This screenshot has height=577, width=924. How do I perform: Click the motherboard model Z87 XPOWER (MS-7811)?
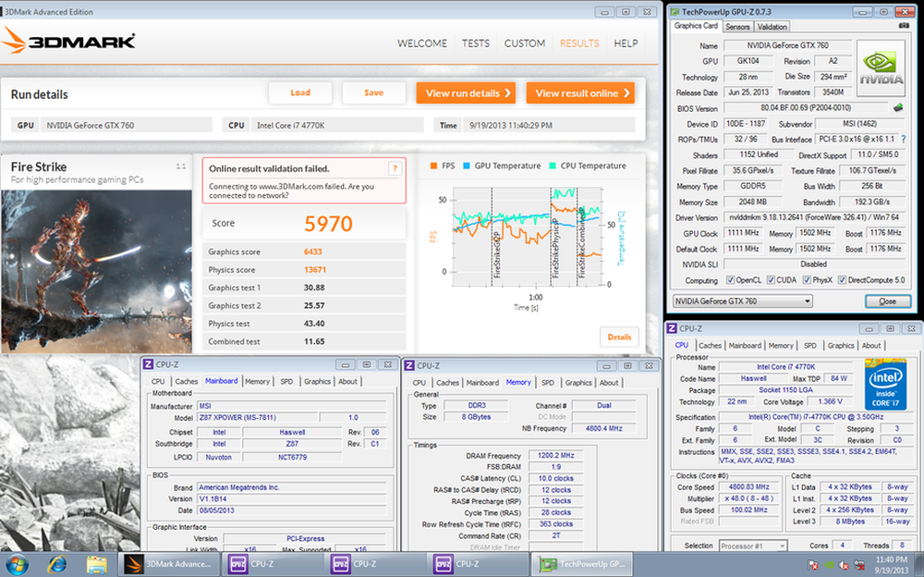(x=256, y=418)
